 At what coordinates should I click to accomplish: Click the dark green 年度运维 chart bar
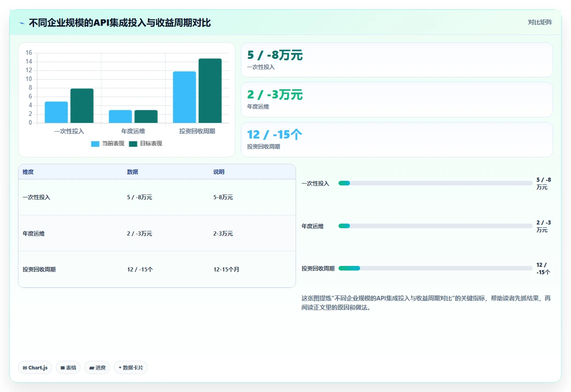[x=146, y=116]
